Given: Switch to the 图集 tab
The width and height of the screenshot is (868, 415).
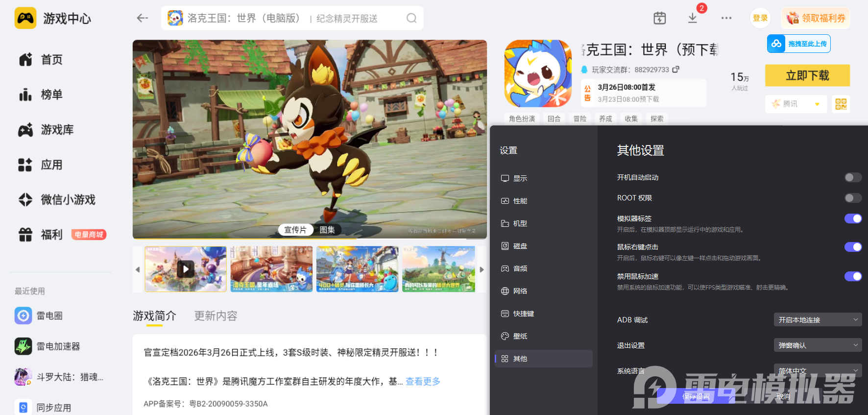Looking at the screenshot, I should pos(327,230).
